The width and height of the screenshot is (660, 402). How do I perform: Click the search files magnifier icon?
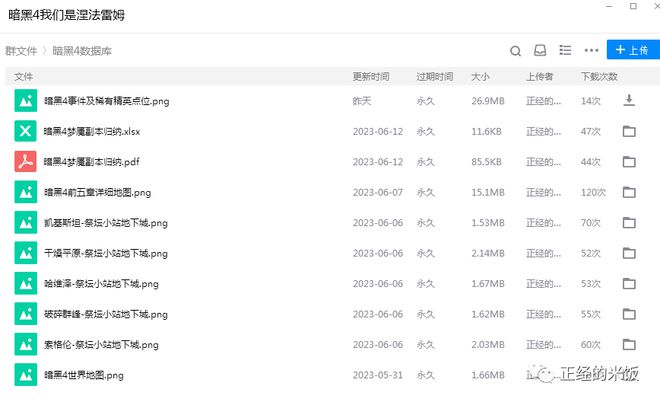516,50
